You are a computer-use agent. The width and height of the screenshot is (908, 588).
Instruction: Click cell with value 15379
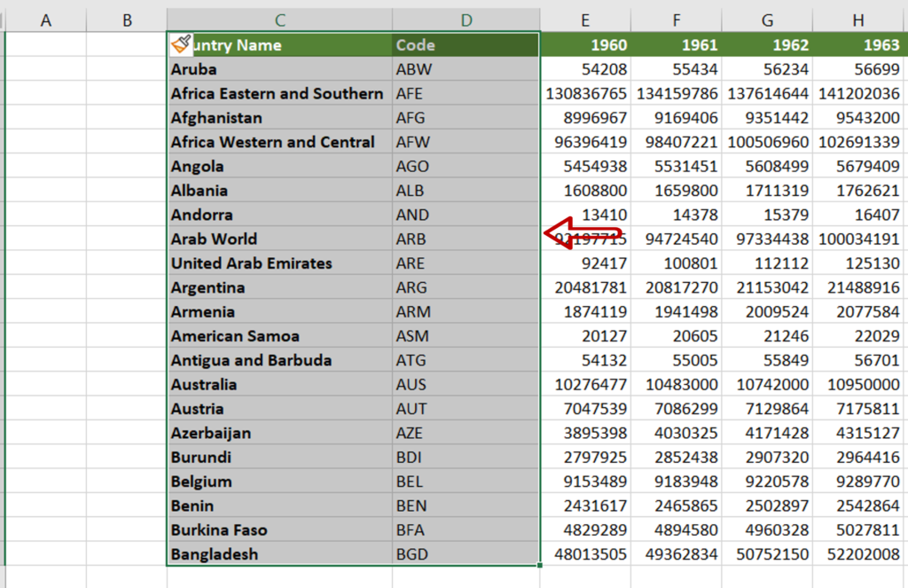tap(767, 215)
